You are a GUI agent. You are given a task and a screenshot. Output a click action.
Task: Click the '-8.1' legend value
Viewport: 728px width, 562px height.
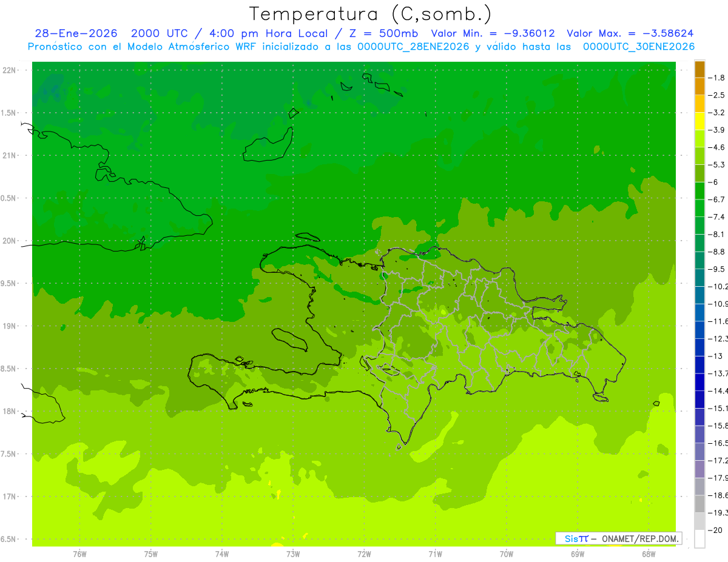717,234
